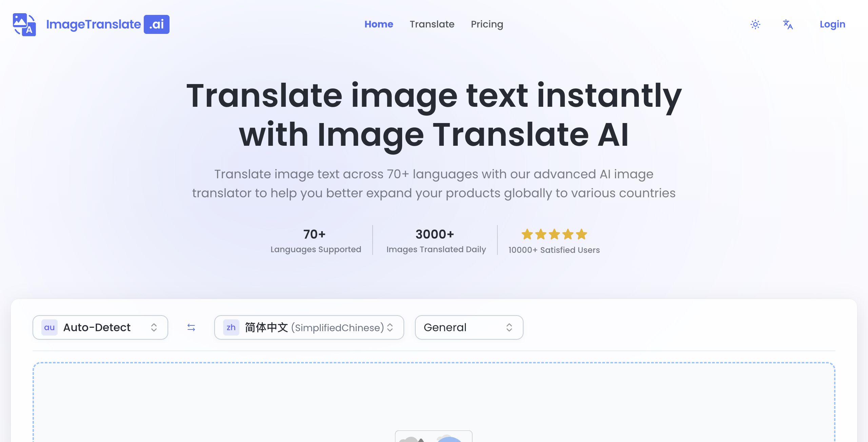This screenshot has width=868, height=442.
Task: Click '10000+ Satisfied Users' text
Action: click(x=554, y=250)
